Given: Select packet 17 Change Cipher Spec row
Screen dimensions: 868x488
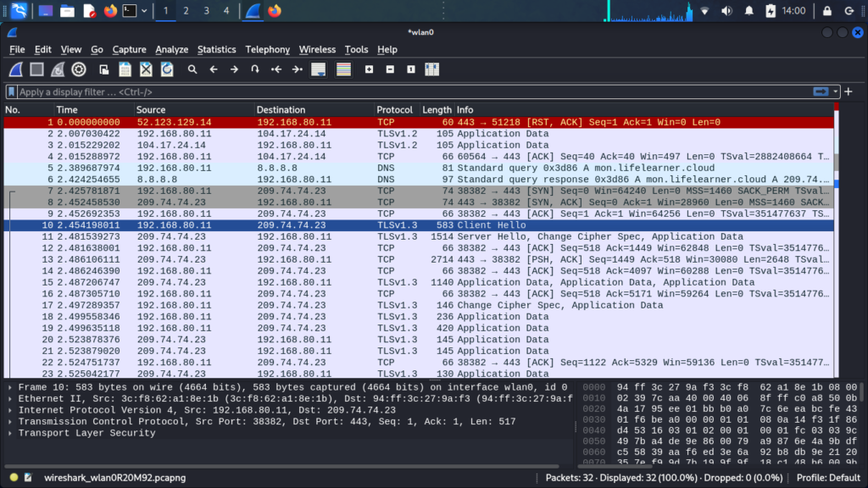Looking at the screenshot, I should [x=419, y=305].
